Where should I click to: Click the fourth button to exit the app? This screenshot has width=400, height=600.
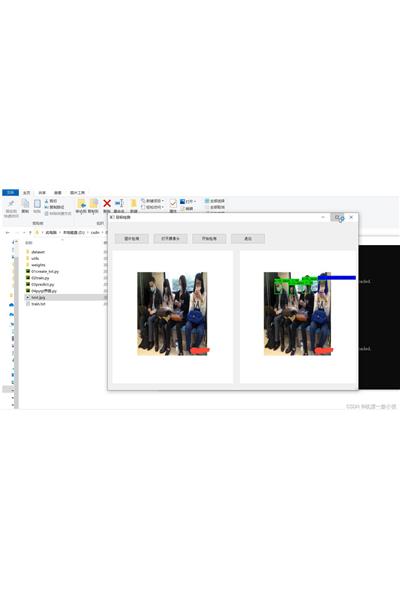click(248, 238)
